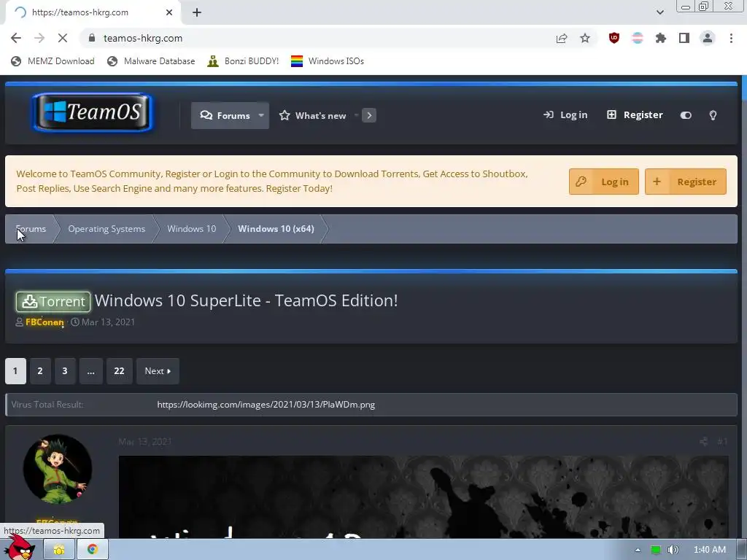Image resolution: width=747 pixels, height=560 pixels.
Task: Click the orange Log in button
Action: (x=603, y=182)
